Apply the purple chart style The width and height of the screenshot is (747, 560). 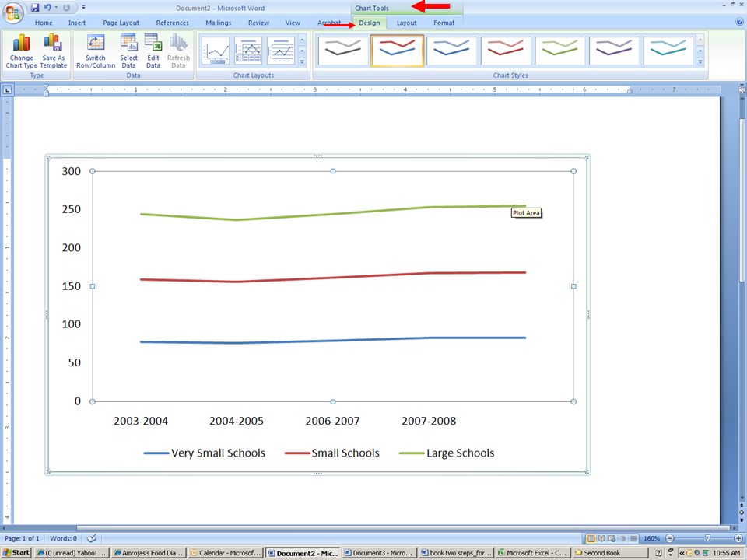[x=614, y=50]
